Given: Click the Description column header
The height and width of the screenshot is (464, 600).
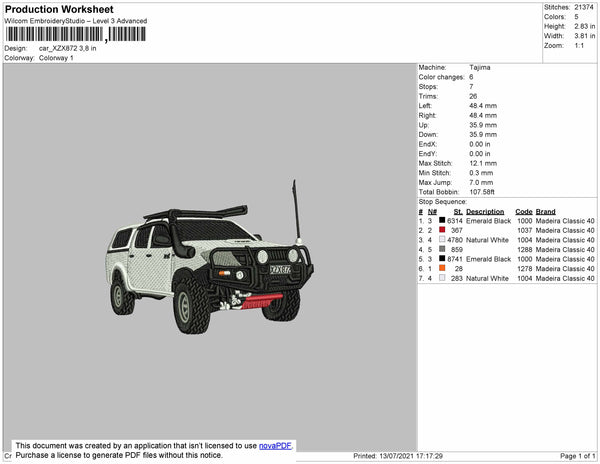Looking at the screenshot, I should [x=485, y=212].
